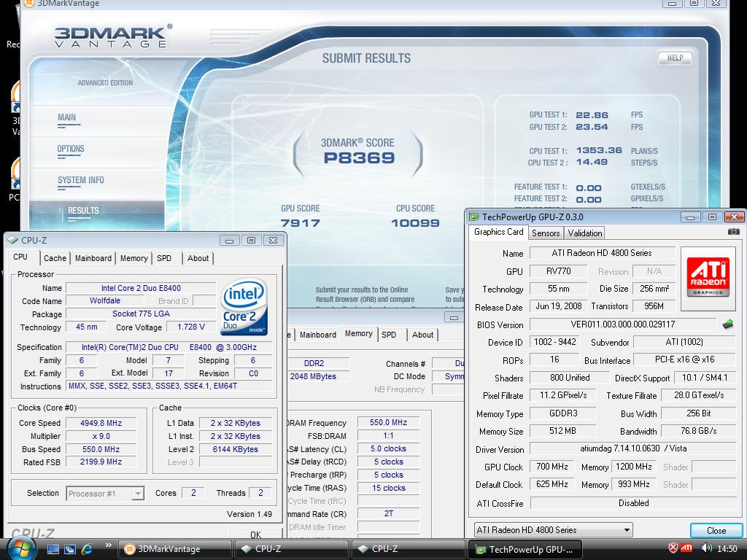Click the Intel Core 2 Duo logo in CPU-Z

click(244, 307)
